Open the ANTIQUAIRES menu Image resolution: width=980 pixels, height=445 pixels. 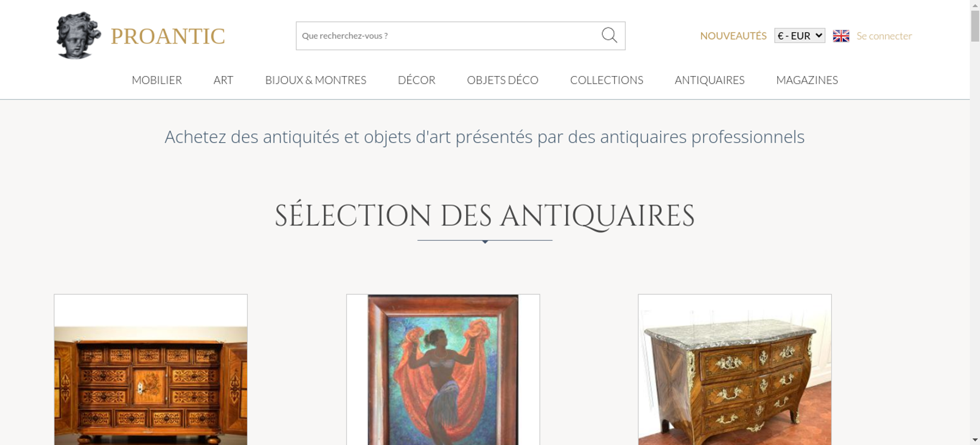point(710,80)
